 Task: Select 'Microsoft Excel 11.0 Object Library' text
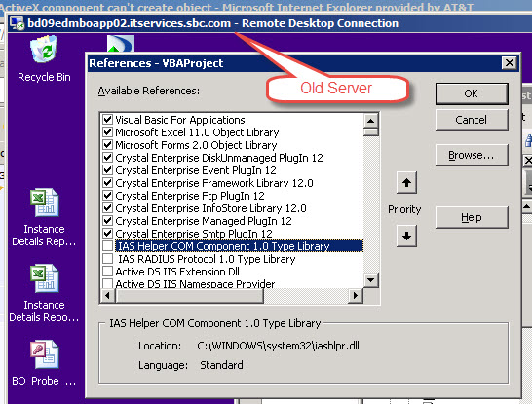(197, 132)
